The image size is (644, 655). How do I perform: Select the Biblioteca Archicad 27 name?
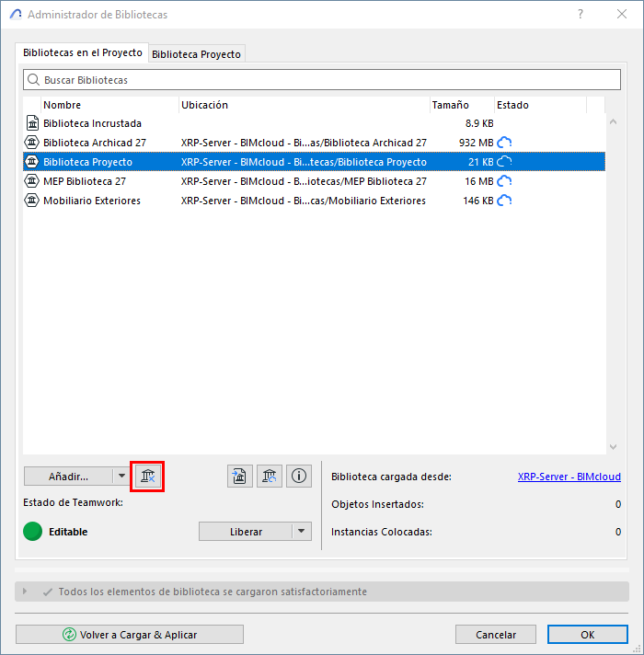[x=95, y=143]
